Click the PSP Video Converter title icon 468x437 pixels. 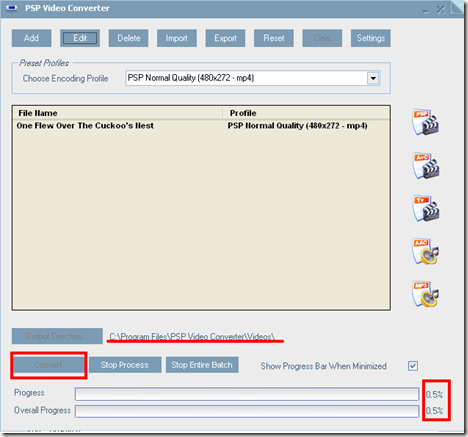pos(12,8)
